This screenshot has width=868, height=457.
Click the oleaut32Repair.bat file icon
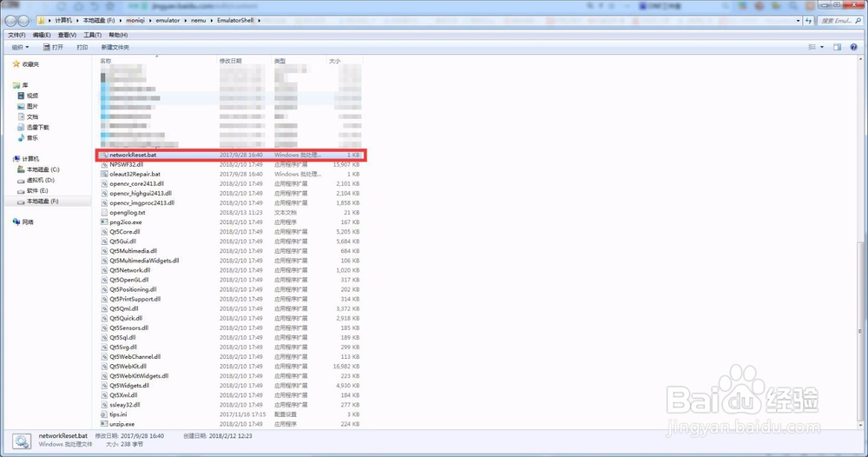click(x=104, y=174)
